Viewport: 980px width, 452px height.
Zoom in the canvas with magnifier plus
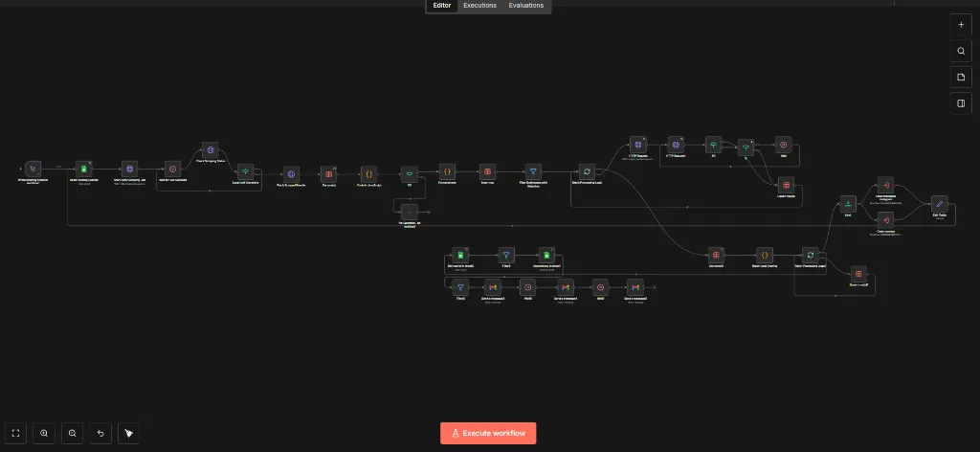coord(44,433)
